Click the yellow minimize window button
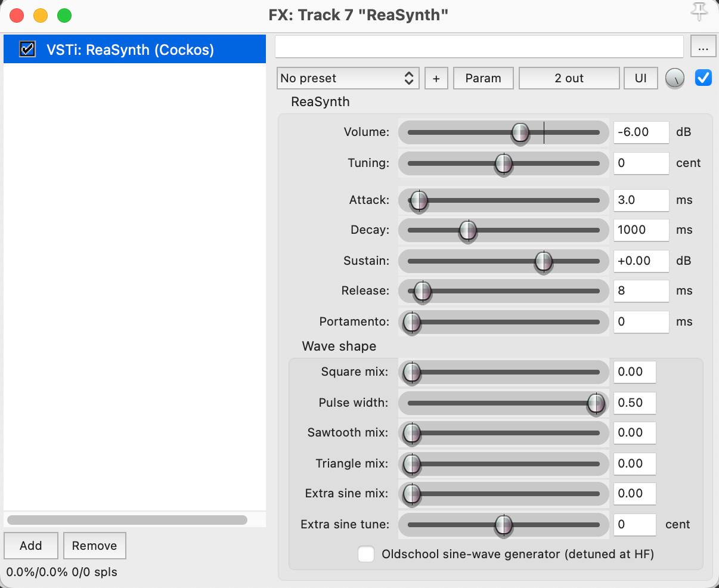The width and height of the screenshot is (719, 588). coord(41,16)
